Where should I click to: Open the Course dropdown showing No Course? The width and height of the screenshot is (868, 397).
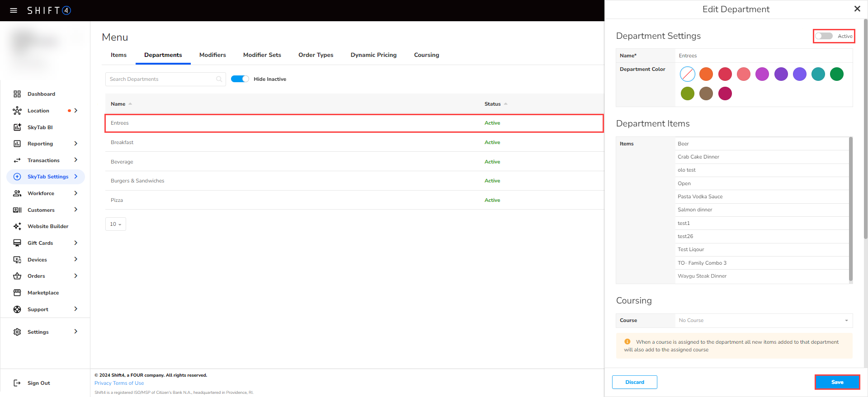pyautogui.click(x=763, y=320)
